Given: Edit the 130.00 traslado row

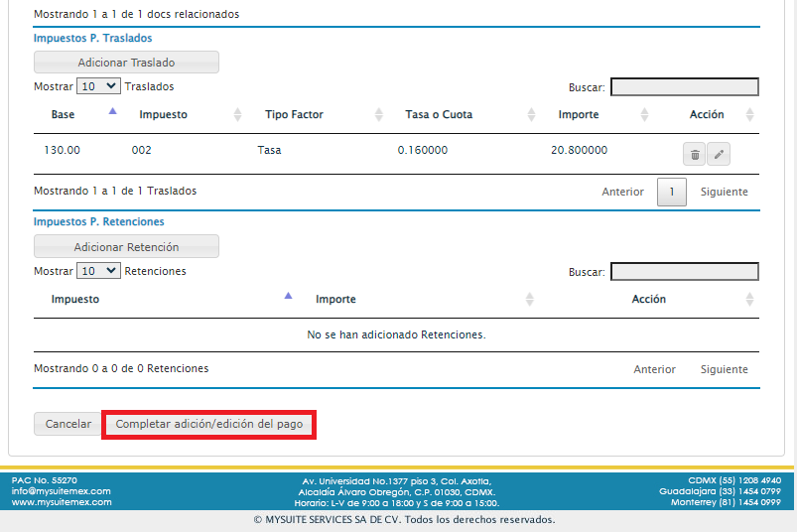Looking at the screenshot, I should (x=719, y=154).
